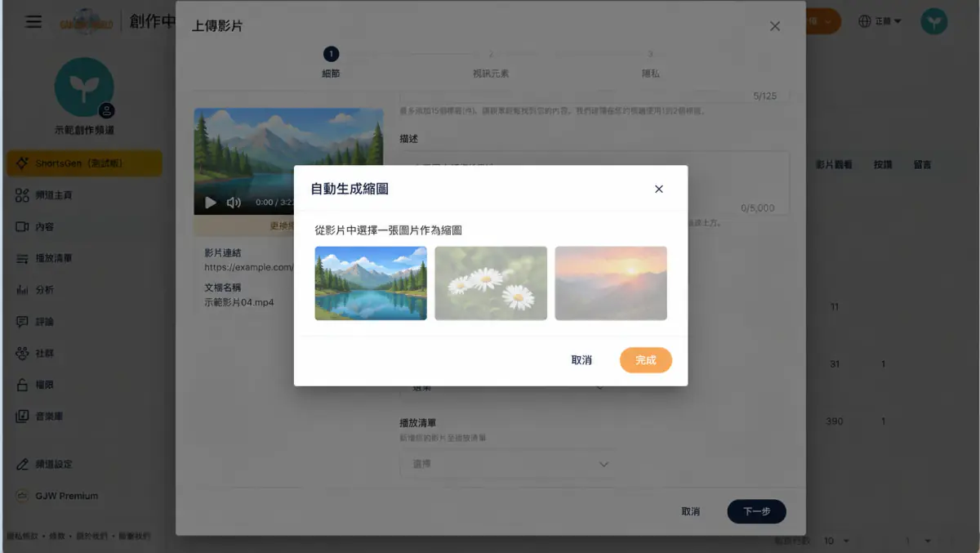Screen dimensions: 980x553
Task: Click the small profile badge on avatar
Action: coord(106,111)
